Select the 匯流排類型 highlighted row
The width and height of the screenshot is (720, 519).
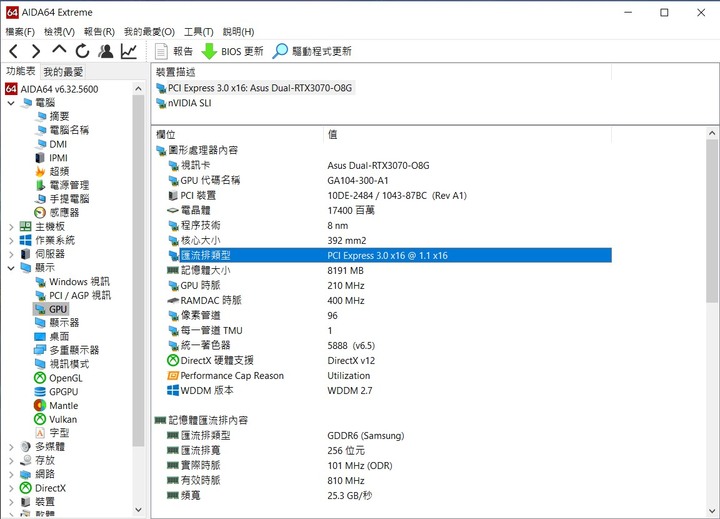pos(390,255)
